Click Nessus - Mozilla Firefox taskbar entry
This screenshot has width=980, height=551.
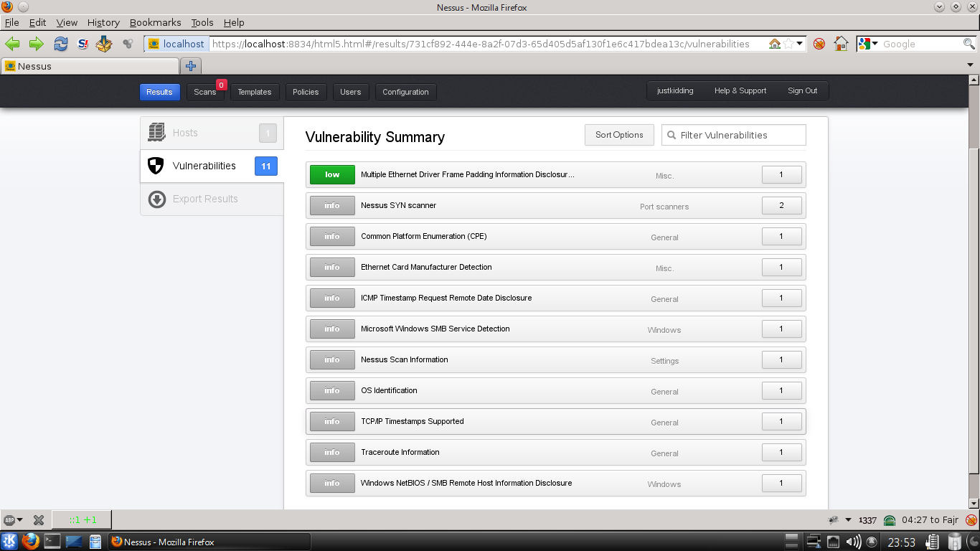[209, 542]
